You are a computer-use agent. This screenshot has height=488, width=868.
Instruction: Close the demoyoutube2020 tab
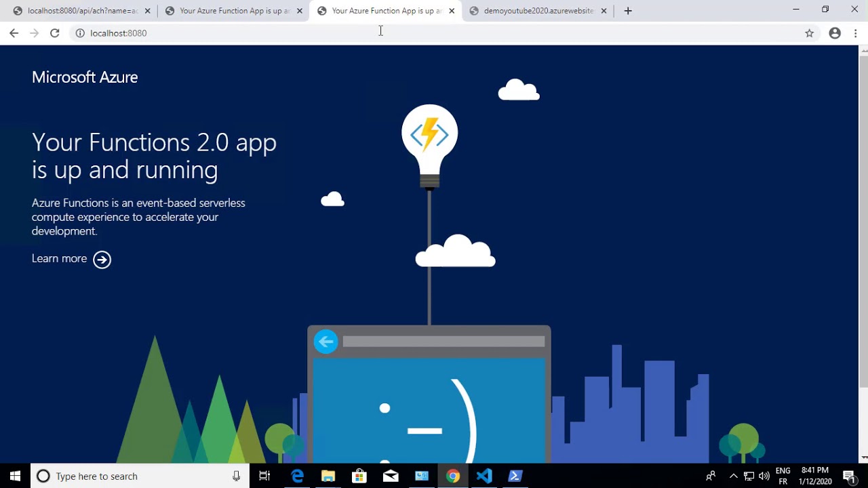604,11
